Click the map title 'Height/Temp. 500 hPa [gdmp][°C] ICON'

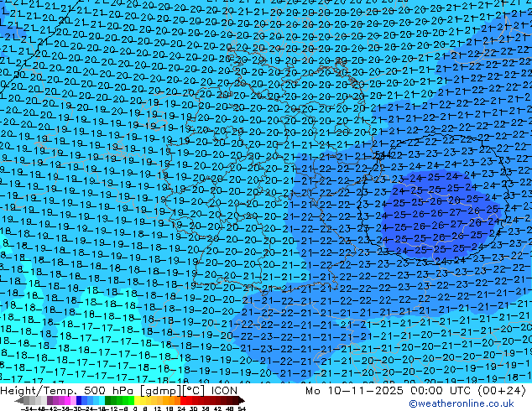pyautogui.click(x=119, y=390)
